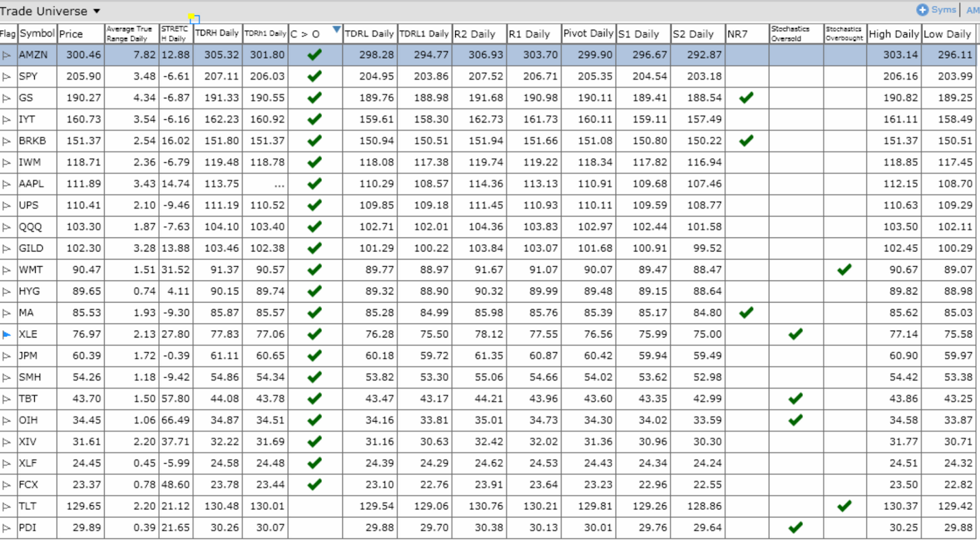Click Stochastics Oversold checkmark in PDI row
This screenshot has width=980, height=540.
coord(796,527)
